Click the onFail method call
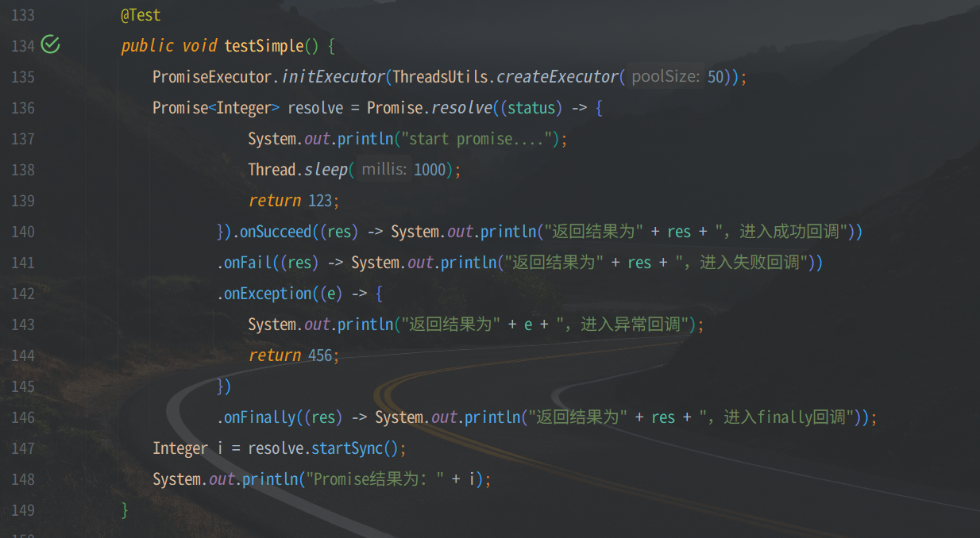The image size is (980, 538). coord(248,263)
